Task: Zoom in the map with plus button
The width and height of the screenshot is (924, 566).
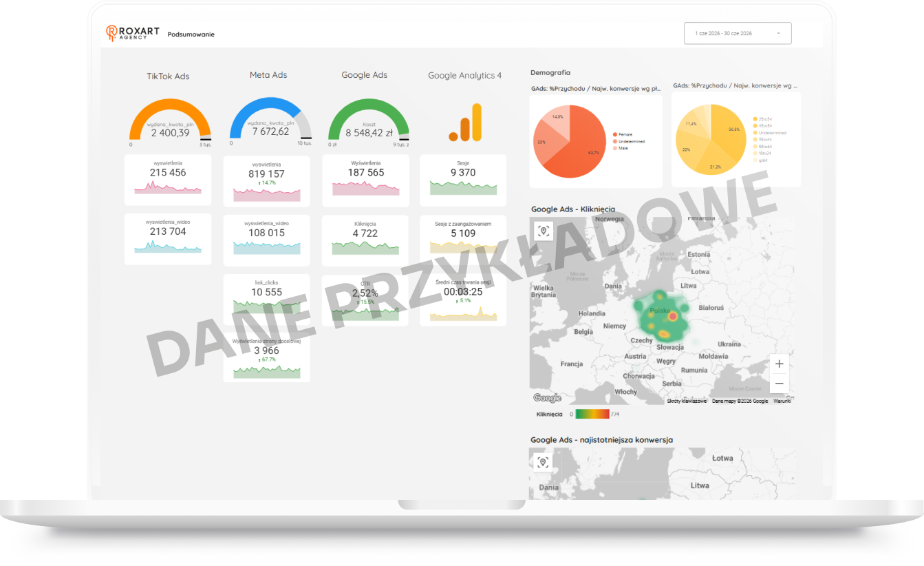Action: (779, 364)
